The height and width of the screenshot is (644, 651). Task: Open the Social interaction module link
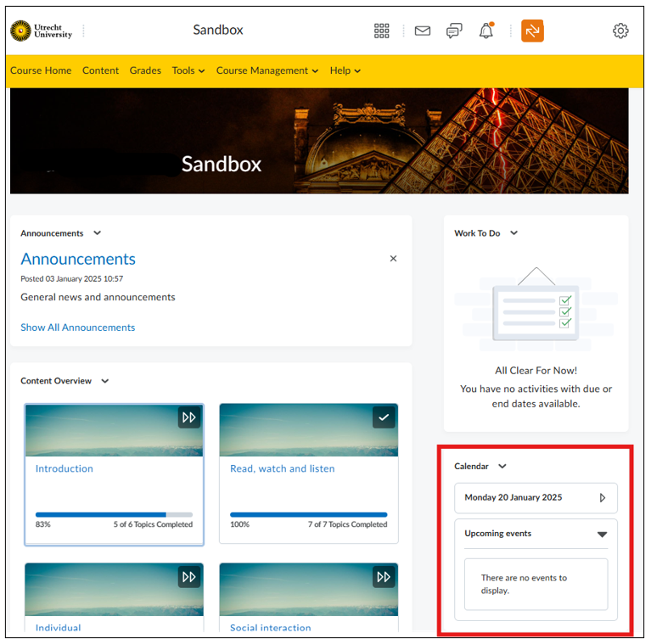tap(270, 627)
